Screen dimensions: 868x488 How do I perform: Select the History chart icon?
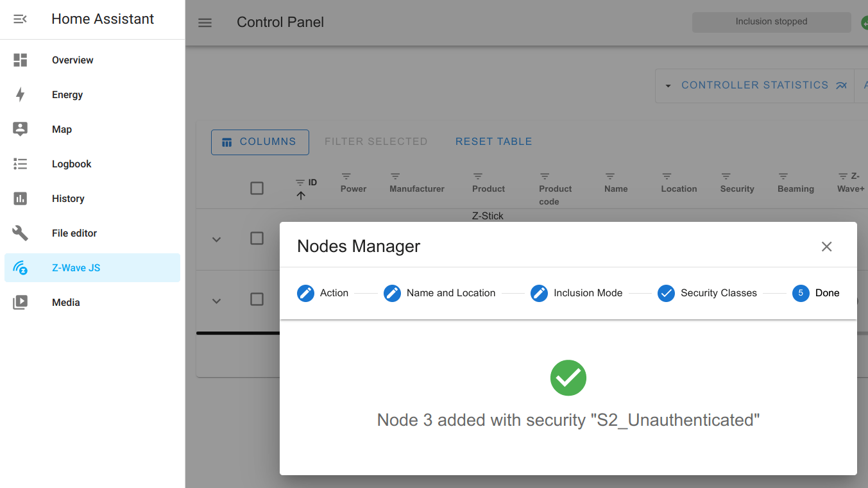[x=20, y=198]
